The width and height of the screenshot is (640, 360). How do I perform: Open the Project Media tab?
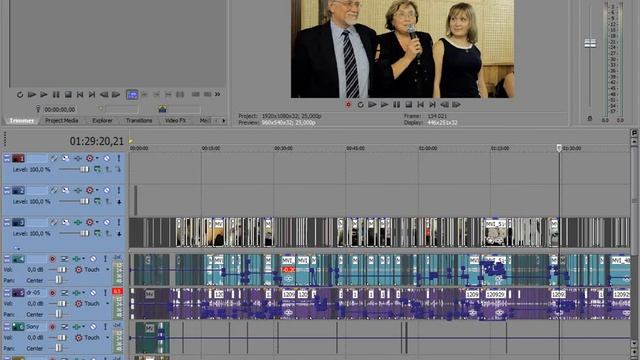[62, 121]
